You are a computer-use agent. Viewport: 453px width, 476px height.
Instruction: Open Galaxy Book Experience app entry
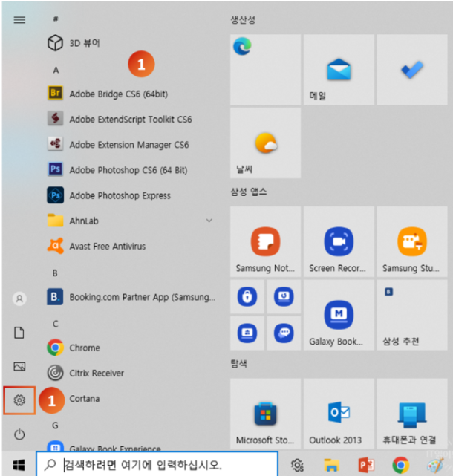click(x=104, y=447)
